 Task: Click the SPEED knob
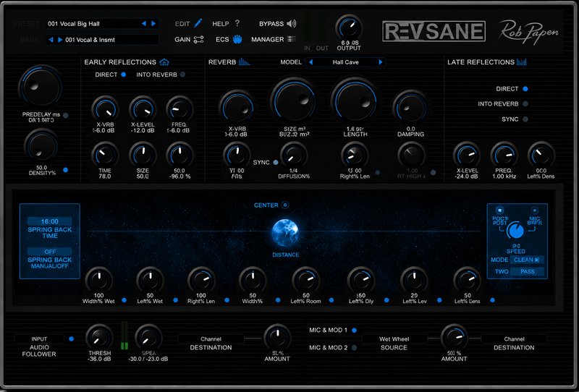(515, 231)
